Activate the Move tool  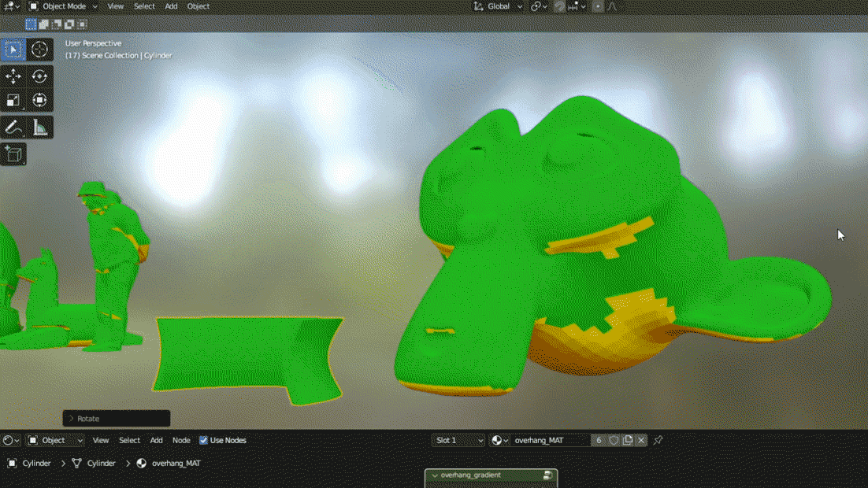click(x=13, y=76)
